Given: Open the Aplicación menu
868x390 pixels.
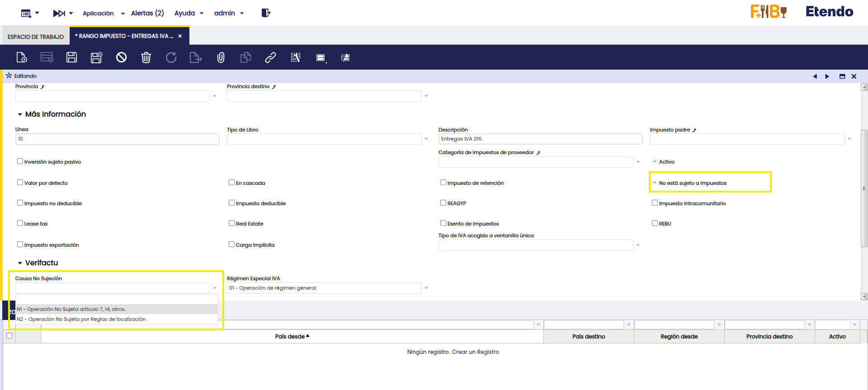Looking at the screenshot, I should click(x=104, y=13).
